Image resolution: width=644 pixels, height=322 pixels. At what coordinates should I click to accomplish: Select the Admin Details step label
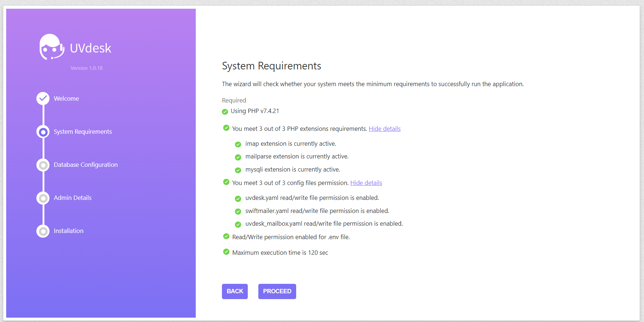(x=73, y=198)
